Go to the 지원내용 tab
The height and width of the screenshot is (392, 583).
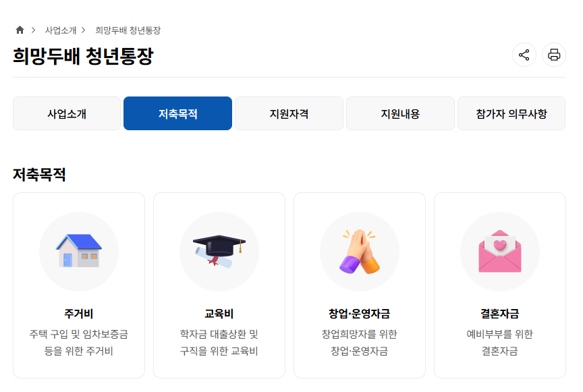(x=400, y=113)
